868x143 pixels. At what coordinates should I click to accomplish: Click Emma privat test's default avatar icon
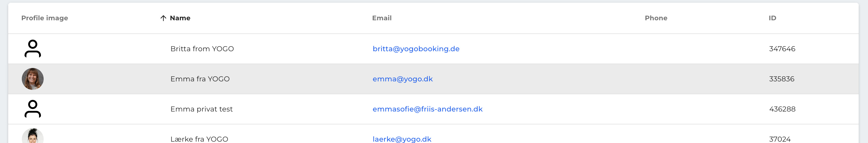click(33, 109)
